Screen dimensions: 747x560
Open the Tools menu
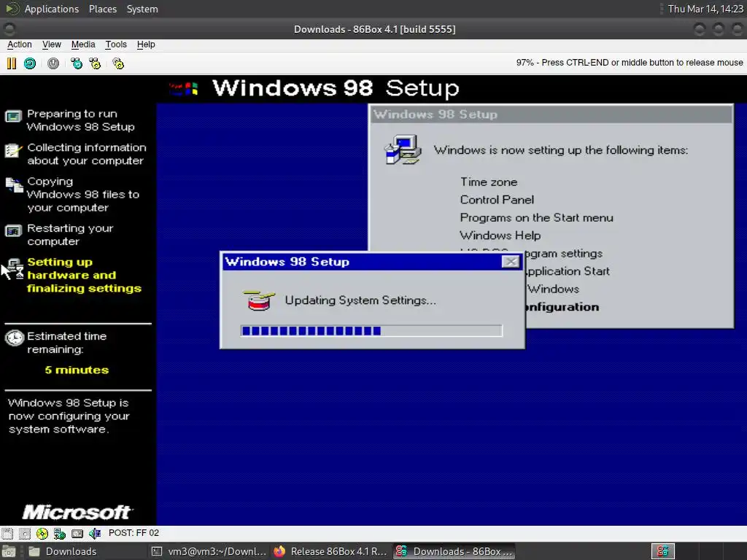[x=116, y=44]
